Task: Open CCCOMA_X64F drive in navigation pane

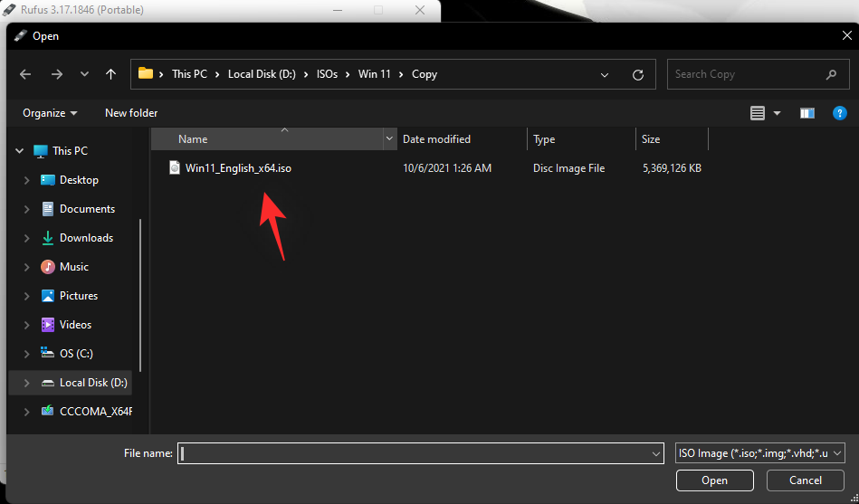Action: pyautogui.click(x=95, y=412)
